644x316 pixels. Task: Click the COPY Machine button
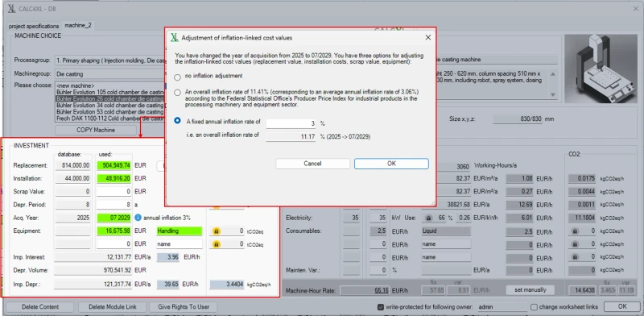click(x=96, y=130)
